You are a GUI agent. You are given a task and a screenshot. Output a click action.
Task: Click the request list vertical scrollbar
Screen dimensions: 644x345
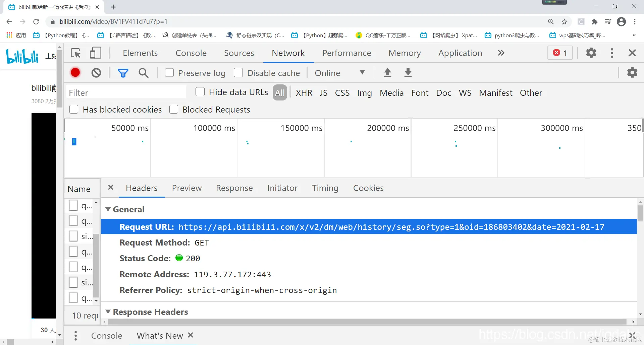96,265
